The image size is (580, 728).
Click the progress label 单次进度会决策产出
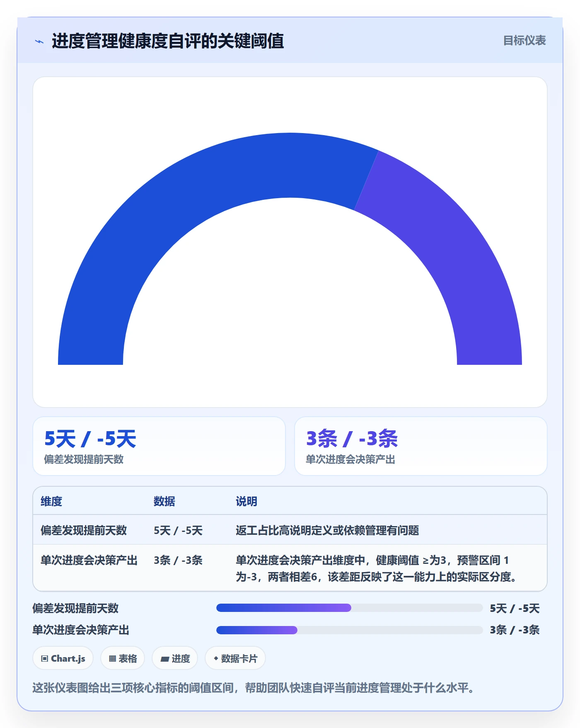point(81,630)
